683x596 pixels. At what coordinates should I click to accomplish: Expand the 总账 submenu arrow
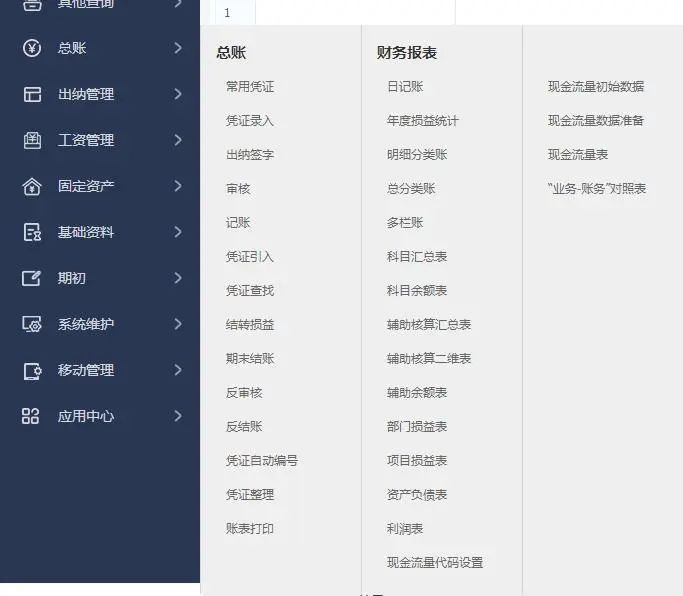coord(178,48)
